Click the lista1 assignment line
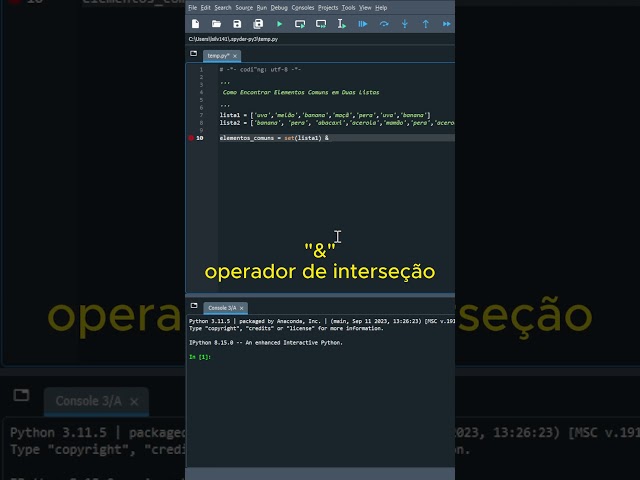 (325, 115)
